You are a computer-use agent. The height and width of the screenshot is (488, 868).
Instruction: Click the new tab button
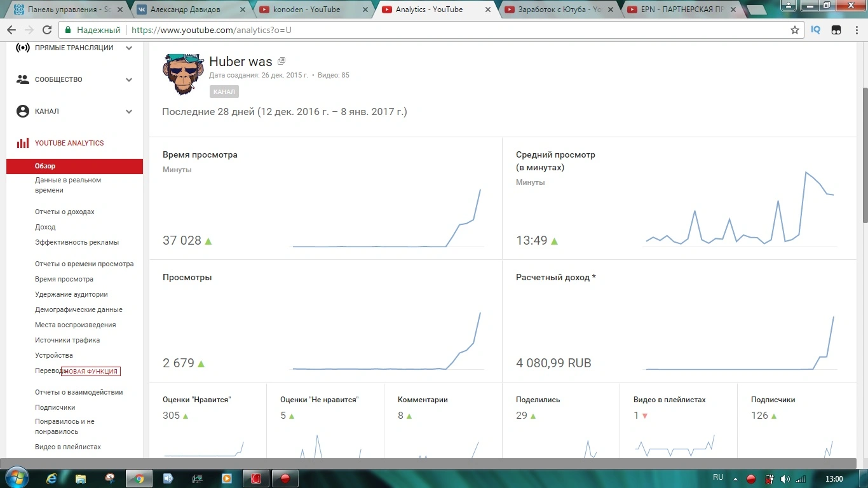(756, 10)
